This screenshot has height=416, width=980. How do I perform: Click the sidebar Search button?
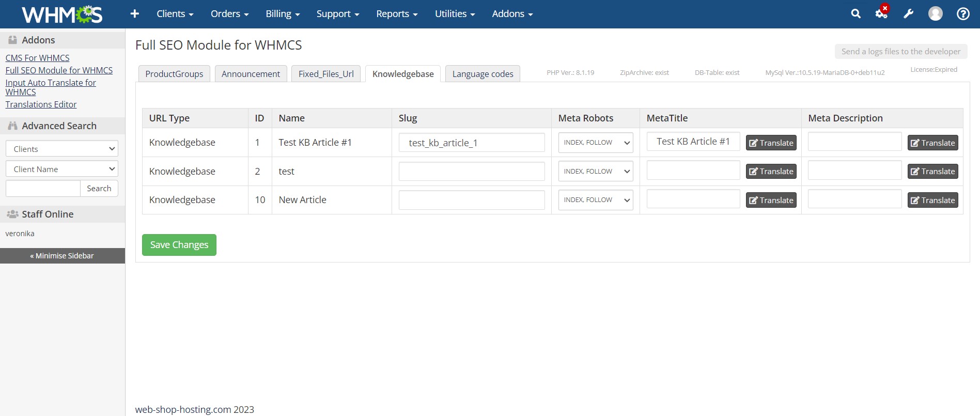coord(99,189)
